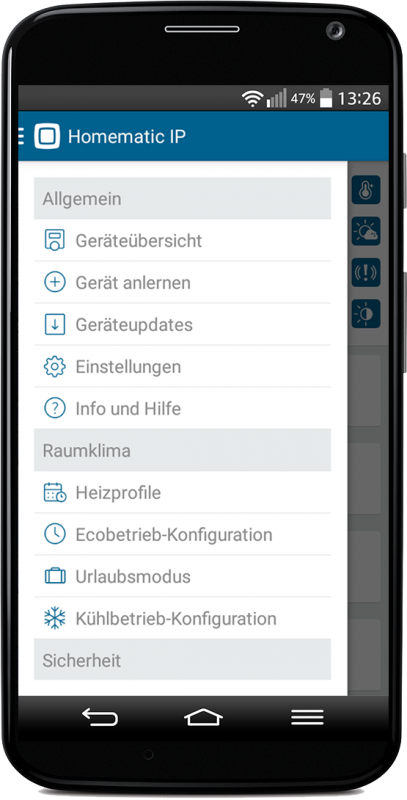
Task: Tap the Android home button
Action: (x=204, y=717)
